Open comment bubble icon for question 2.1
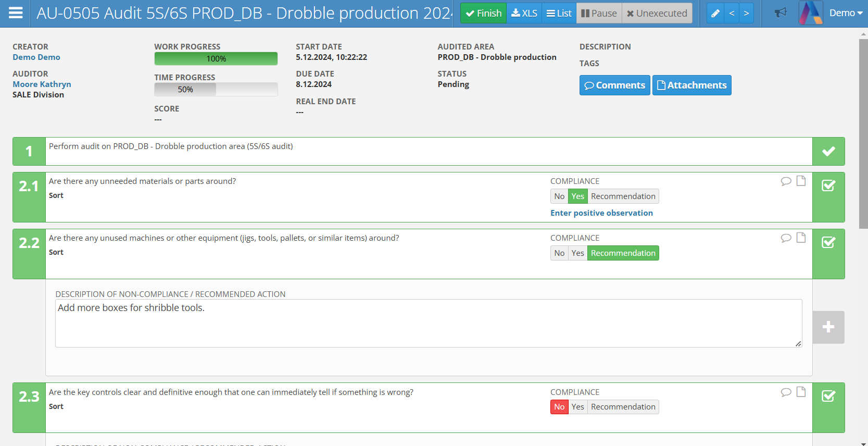Viewport: 868px width, 446px height. [x=786, y=181]
